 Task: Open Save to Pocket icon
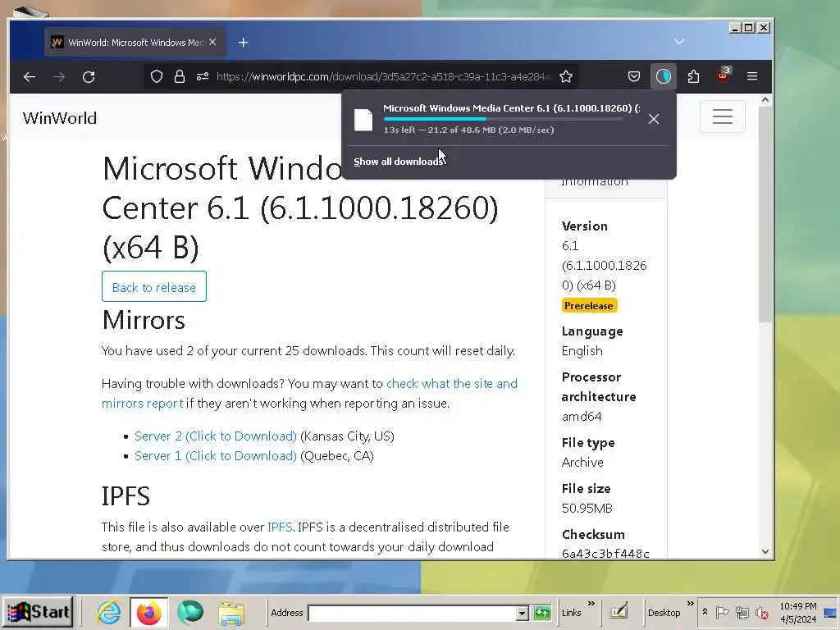click(x=634, y=76)
